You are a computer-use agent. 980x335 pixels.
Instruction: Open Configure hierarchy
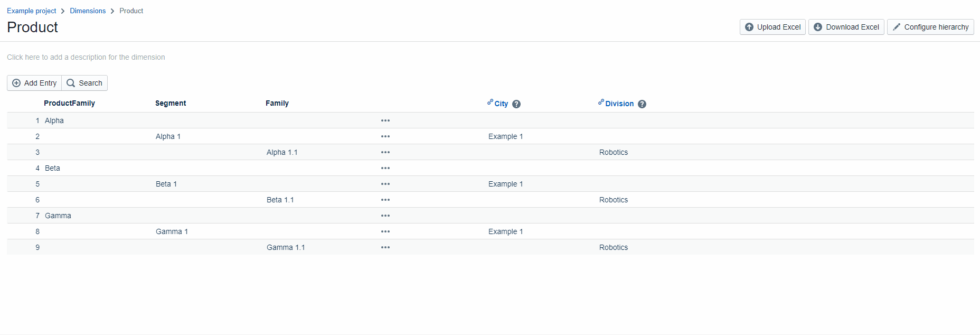pos(930,27)
